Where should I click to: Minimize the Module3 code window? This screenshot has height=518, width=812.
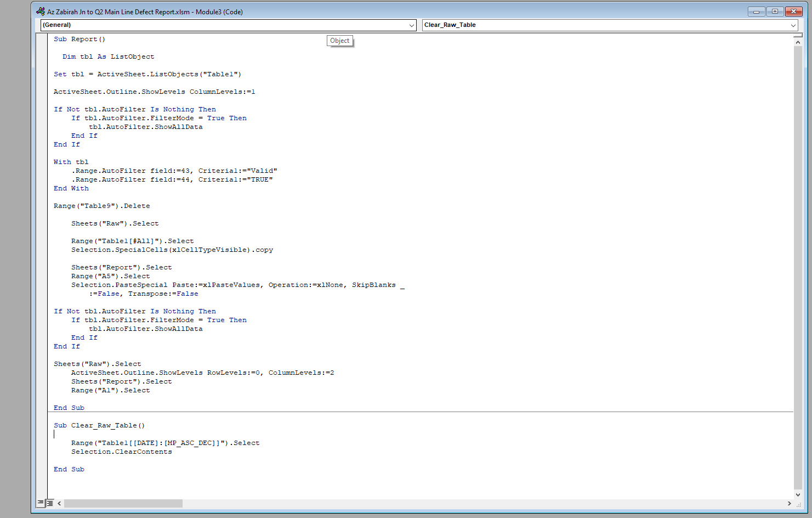pos(756,11)
